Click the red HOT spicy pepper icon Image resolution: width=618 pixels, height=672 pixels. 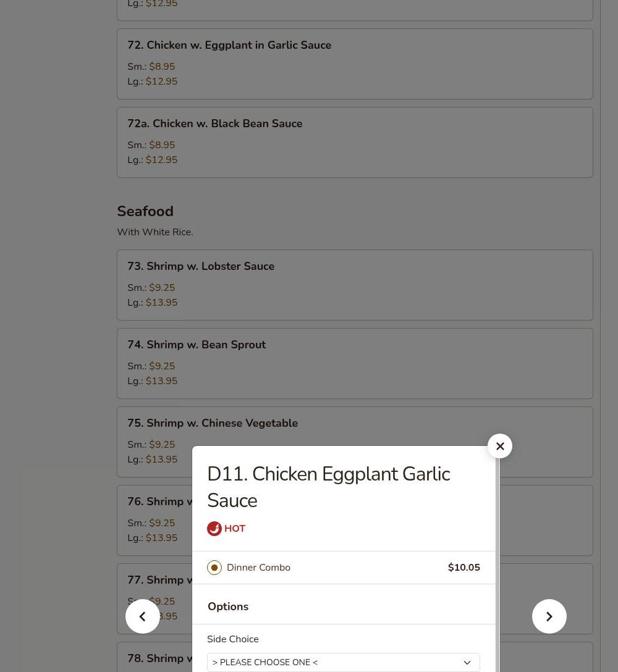click(x=214, y=529)
